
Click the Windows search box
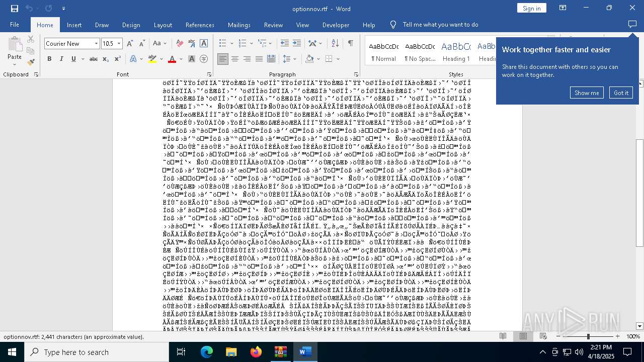(x=97, y=352)
